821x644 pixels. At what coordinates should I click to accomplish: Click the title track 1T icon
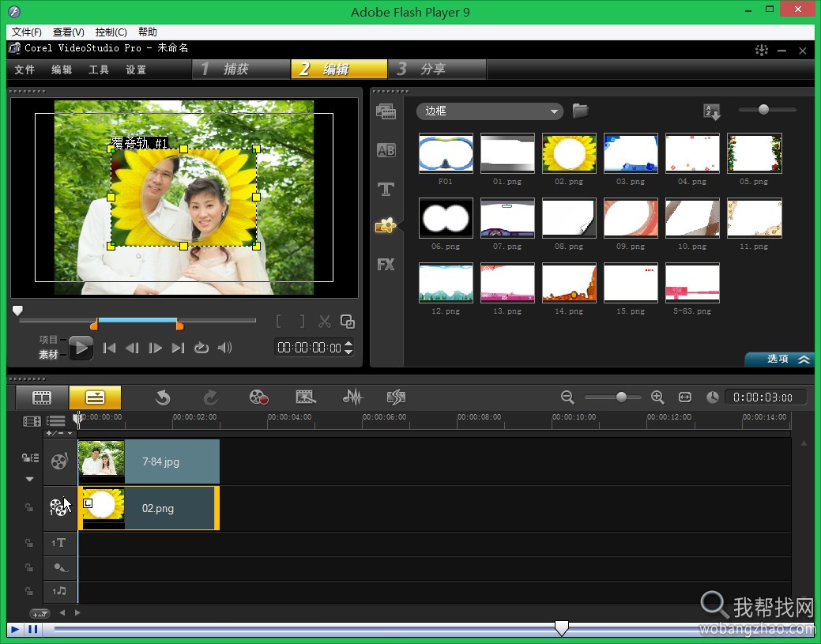click(58, 543)
